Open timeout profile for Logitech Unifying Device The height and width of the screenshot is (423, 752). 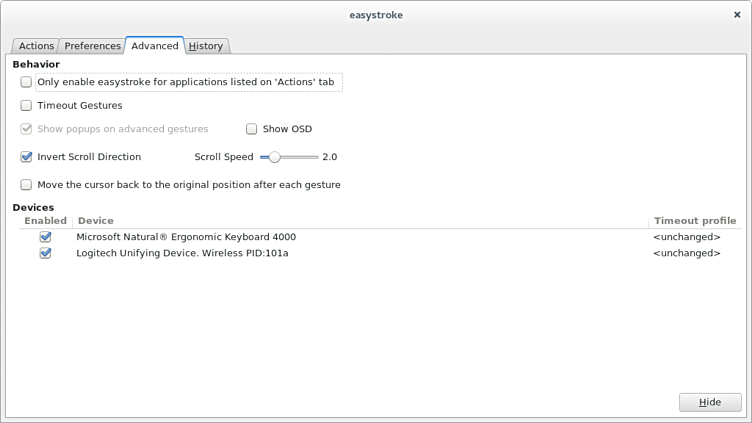tap(686, 254)
